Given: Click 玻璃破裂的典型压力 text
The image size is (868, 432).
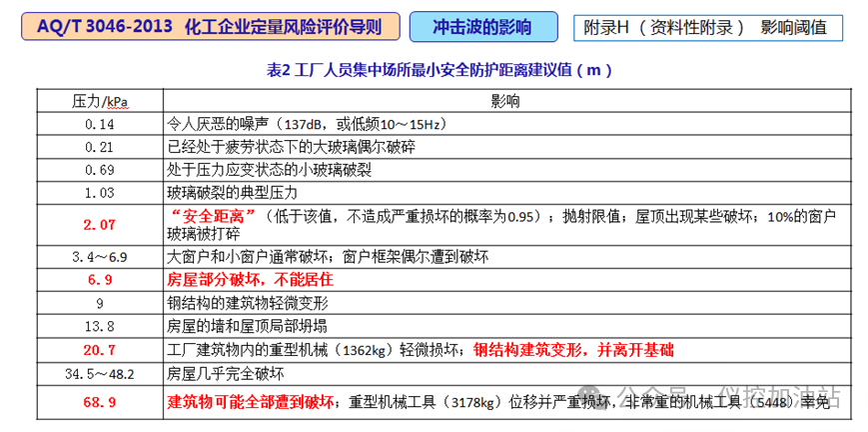Looking at the screenshot, I should pos(233,192).
